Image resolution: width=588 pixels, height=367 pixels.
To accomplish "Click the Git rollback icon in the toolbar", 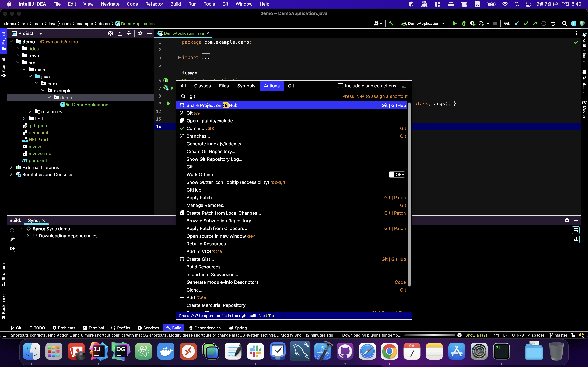I will [x=553, y=24].
